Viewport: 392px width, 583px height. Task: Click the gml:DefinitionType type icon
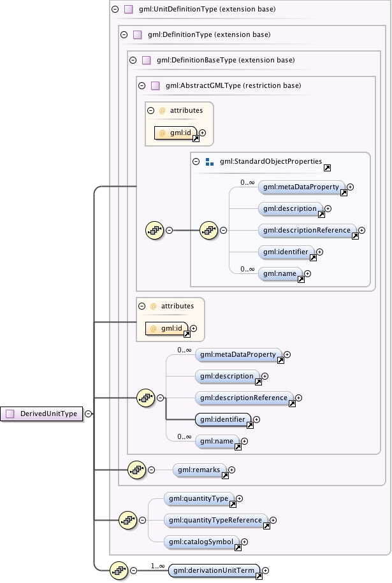pos(137,34)
